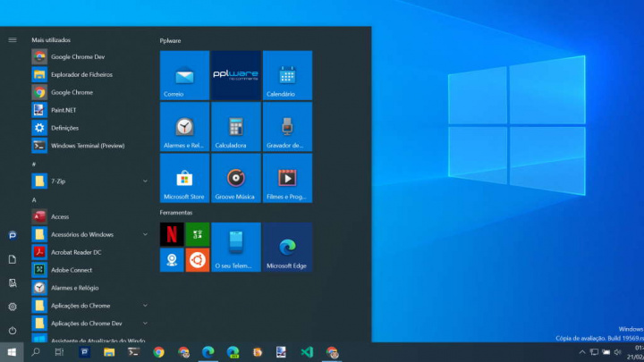Click the Calendário tile
The width and height of the screenshot is (644, 362).
point(287,75)
